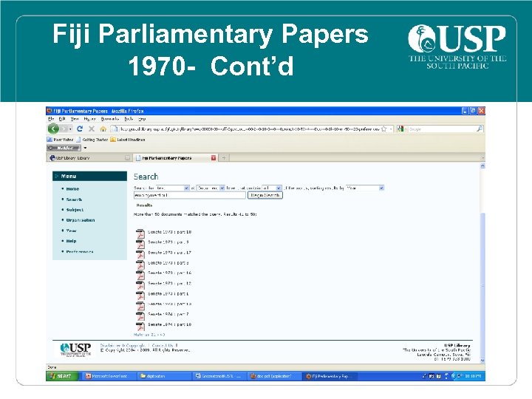
Task: Click the bookmark star in address bar
Action: click(x=384, y=129)
